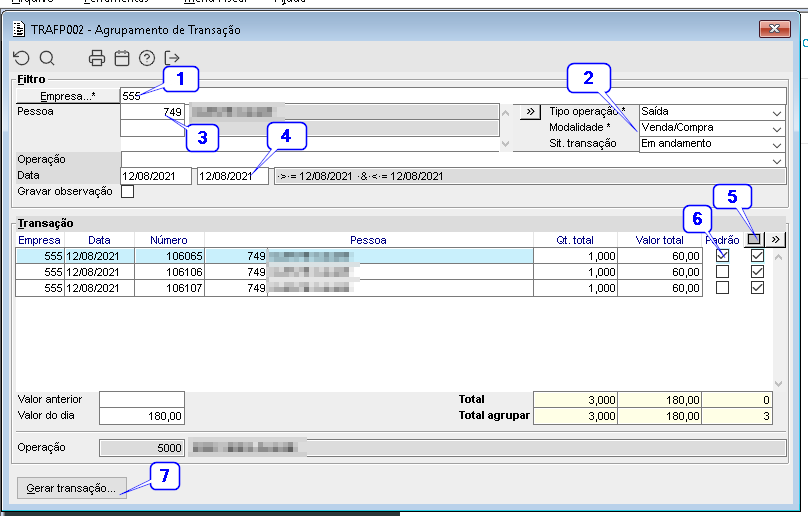Select transaction number 106106 cell
This screenshot has height=516, width=808.
[x=170, y=272]
